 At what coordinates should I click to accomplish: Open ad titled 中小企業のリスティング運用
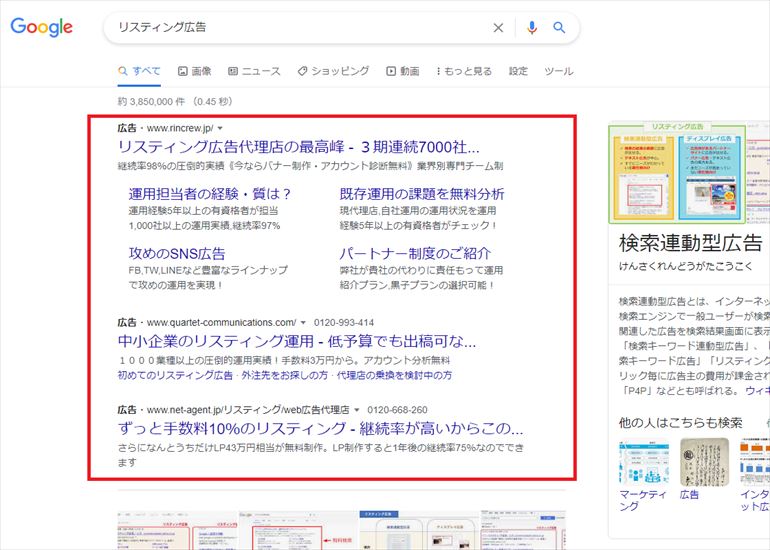[x=297, y=341]
